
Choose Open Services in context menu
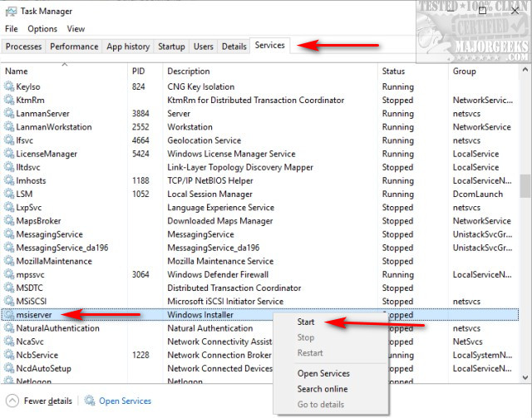coord(323,374)
